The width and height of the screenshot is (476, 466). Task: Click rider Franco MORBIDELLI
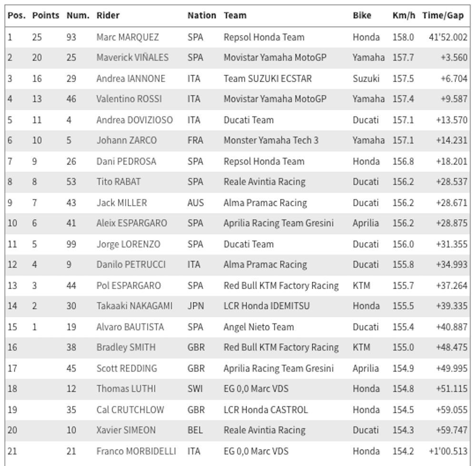pyautogui.click(x=136, y=451)
